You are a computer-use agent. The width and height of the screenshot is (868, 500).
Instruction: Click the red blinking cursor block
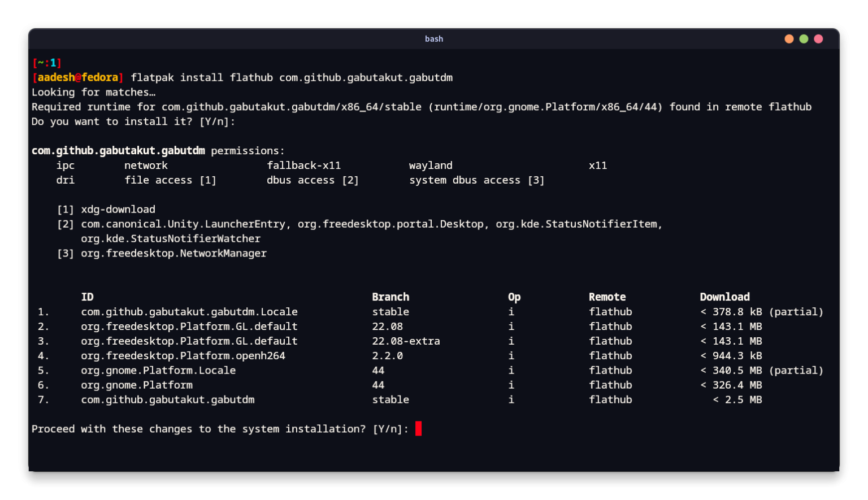tap(418, 429)
